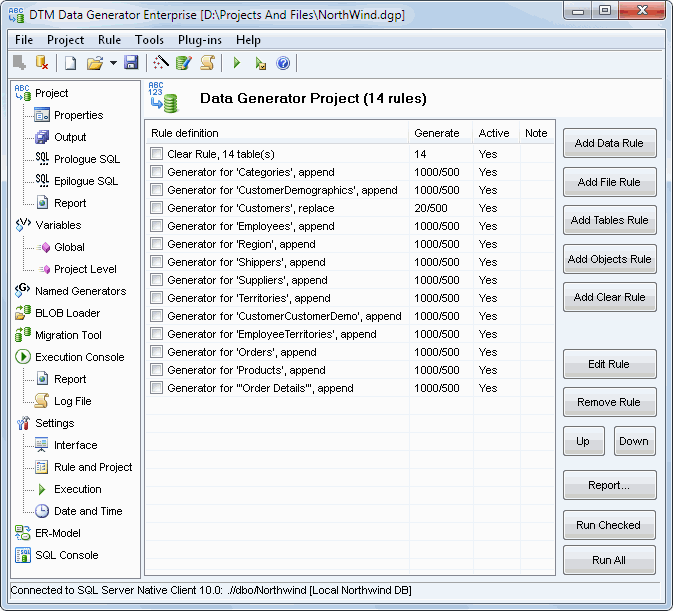Check the 'Clear Rule, 14 table(s)' checkbox

(x=156, y=154)
